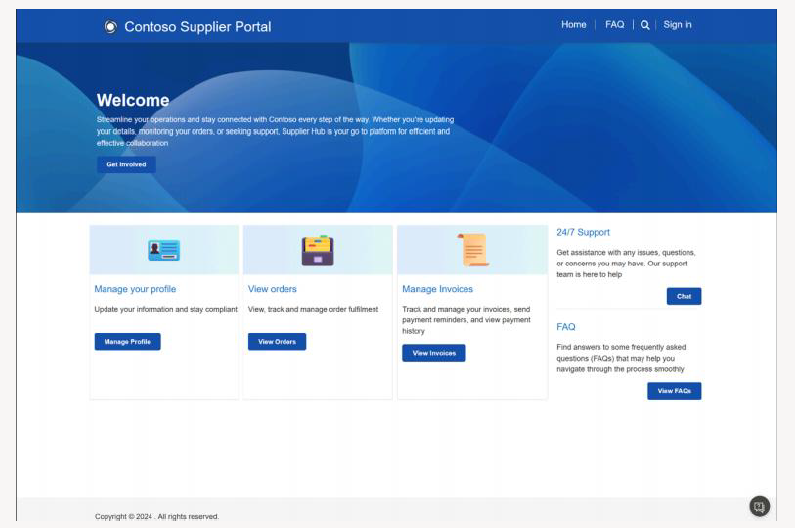The height and width of the screenshot is (528, 795).
Task: Click the View FAQs button
Action: pos(674,391)
